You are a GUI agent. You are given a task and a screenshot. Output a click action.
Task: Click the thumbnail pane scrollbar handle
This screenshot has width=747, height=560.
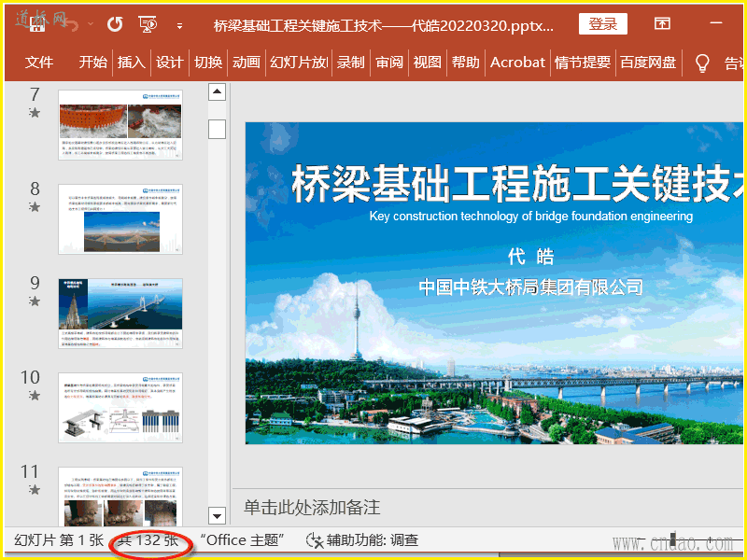pyautogui.click(x=217, y=129)
